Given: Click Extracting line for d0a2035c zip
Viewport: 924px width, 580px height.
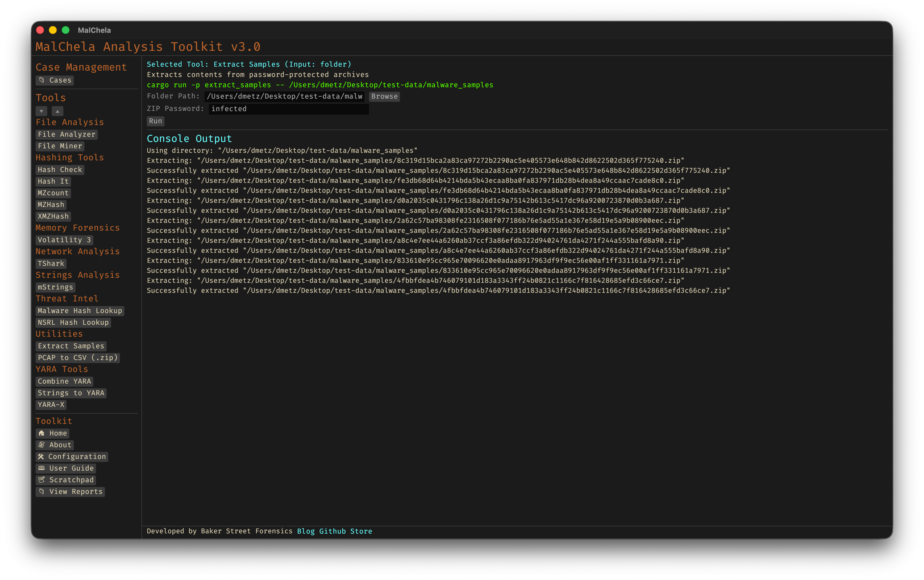Looking at the screenshot, I should (x=416, y=201).
